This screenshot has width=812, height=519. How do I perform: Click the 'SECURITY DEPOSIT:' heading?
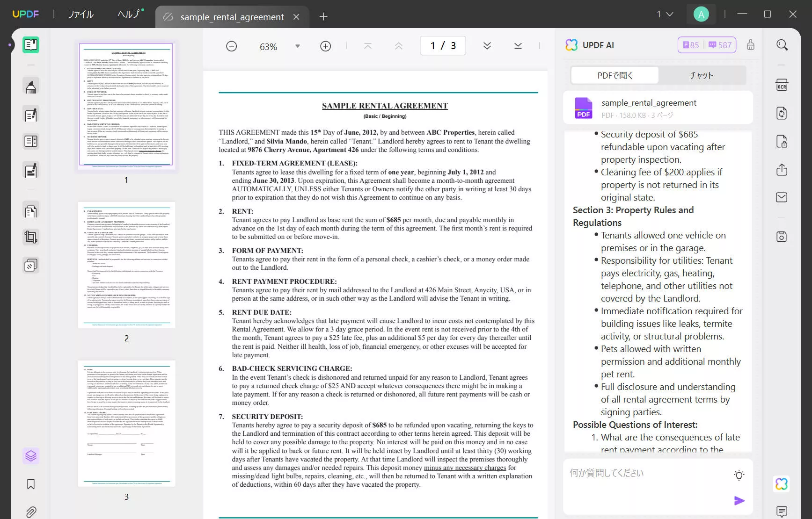267,417
